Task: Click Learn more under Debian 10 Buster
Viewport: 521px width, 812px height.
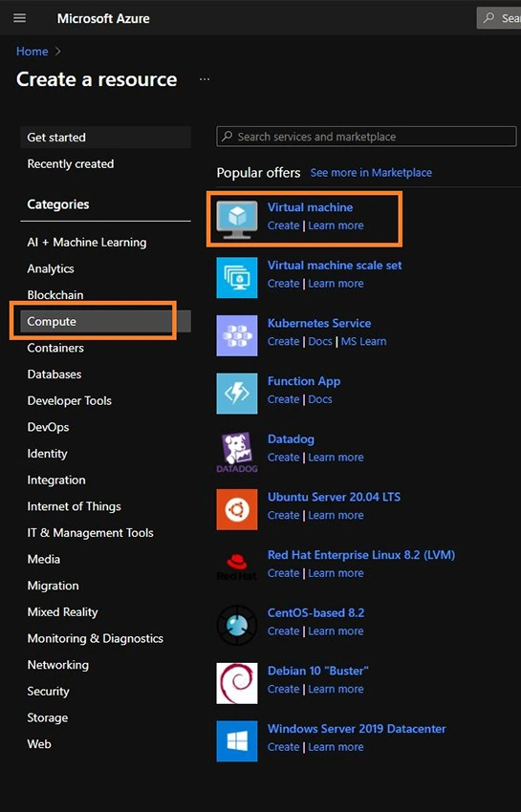Action: click(x=336, y=690)
